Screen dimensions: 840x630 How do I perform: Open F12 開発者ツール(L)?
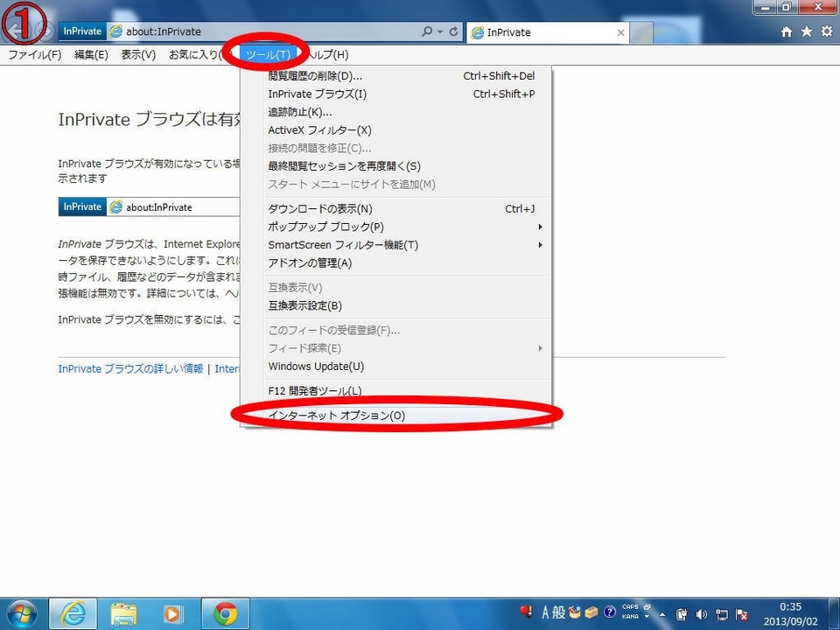click(x=395, y=391)
